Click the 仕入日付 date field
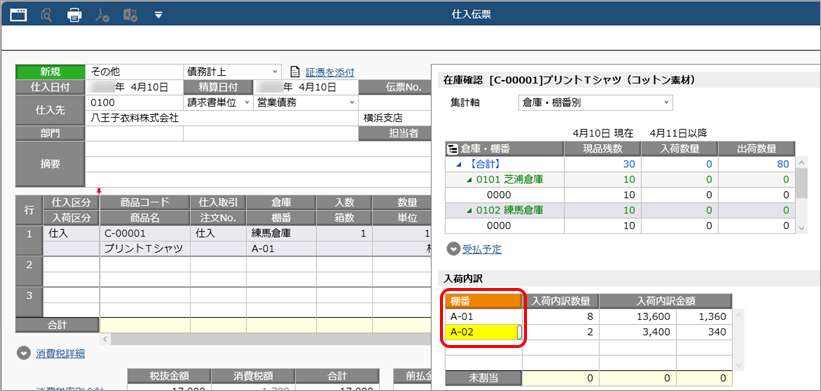Viewport: 821px width, 391px height. (135, 87)
